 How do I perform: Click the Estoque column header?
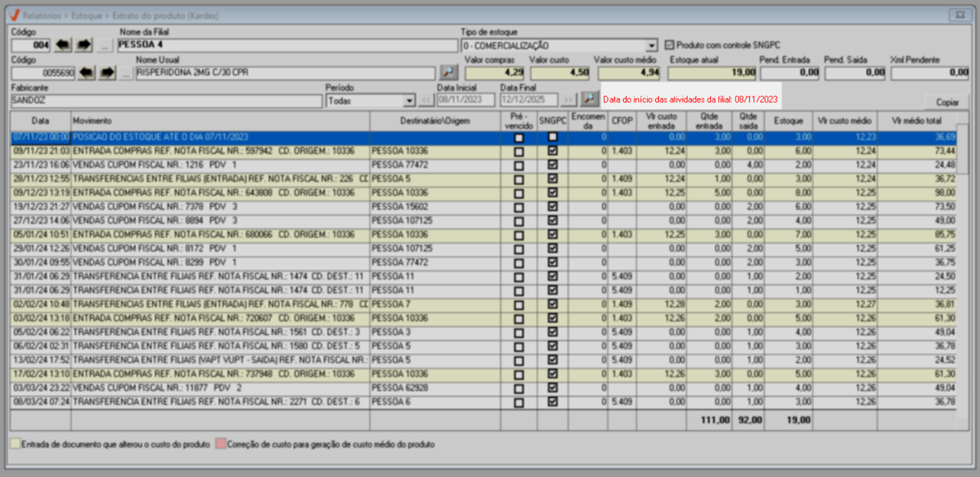coord(788,121)
